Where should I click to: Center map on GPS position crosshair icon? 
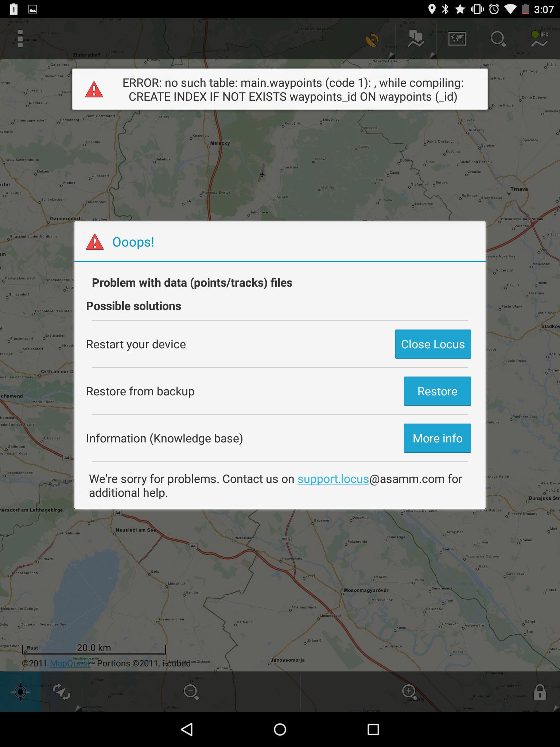pyautogui.click(x=20, y=692)
